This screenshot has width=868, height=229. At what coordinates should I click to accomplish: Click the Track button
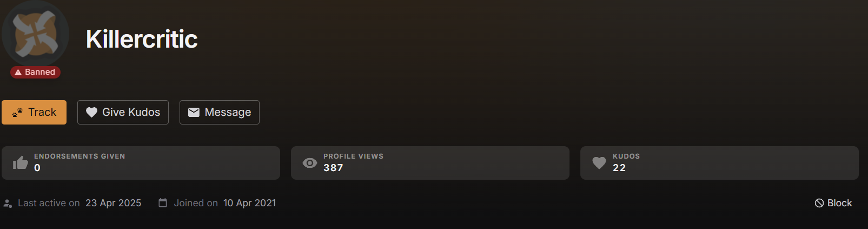34,112
